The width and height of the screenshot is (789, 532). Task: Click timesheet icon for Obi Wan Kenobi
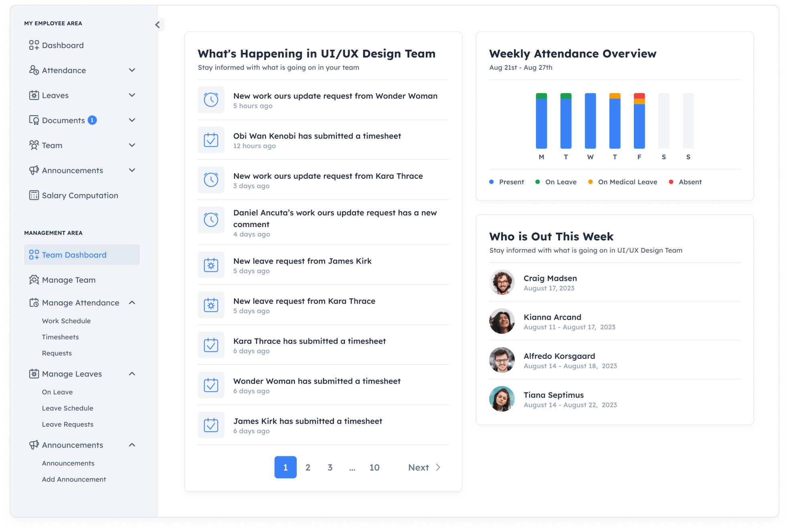point(211,140)
